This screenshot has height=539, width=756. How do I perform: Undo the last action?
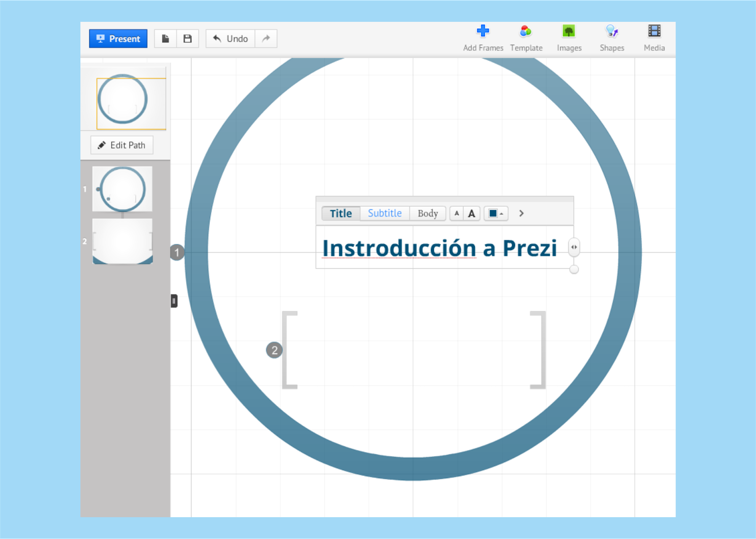pyautogui.click(x=231, y=39)
